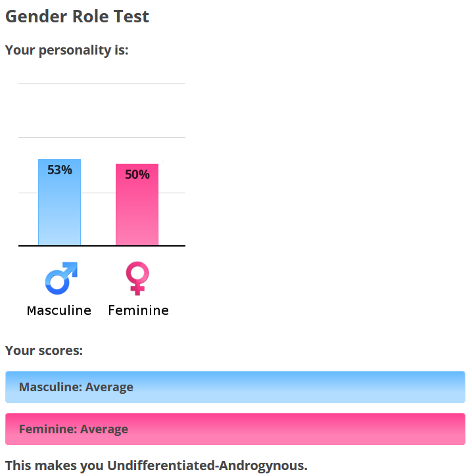Click the 'Your scores:' subheading
This screenshot has height=476, width=472.
[44, 350]
